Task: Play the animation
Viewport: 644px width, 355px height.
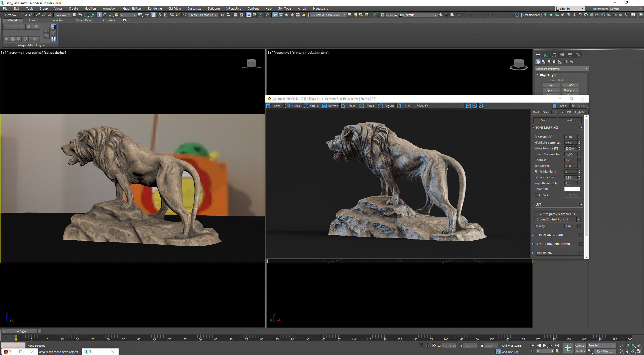Action: 545,345
